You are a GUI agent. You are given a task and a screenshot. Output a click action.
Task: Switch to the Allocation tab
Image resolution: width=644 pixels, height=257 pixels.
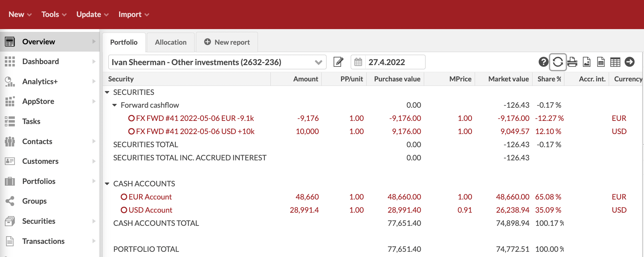click(171, 42)
